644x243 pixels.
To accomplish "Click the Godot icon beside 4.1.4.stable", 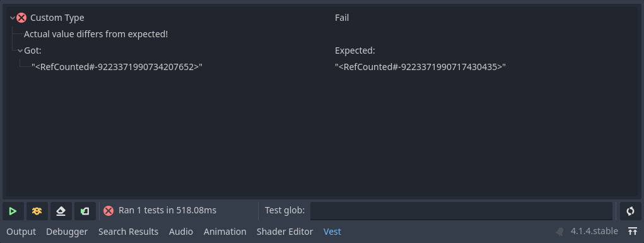I will tap(559, 232).
